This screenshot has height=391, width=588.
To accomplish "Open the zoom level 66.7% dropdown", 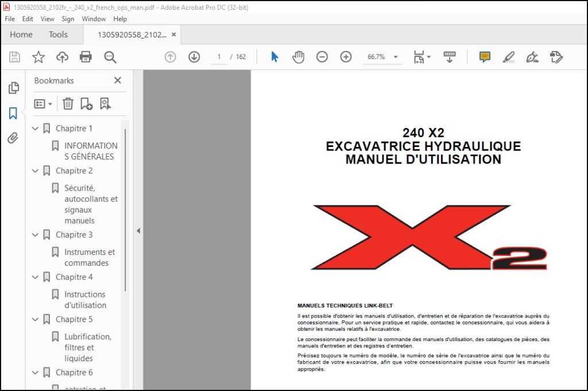I will [x=396, y=57].
